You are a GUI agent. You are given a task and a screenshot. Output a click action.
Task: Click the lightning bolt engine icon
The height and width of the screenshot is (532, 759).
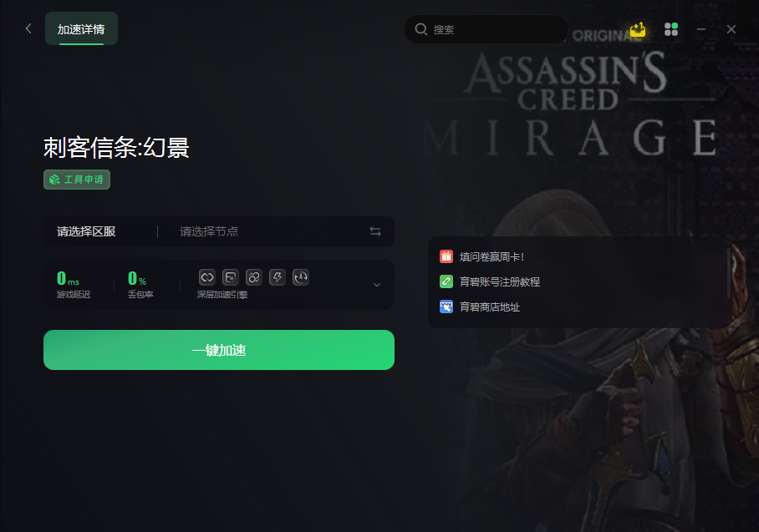pyautogui.click(x=278, y=277)
